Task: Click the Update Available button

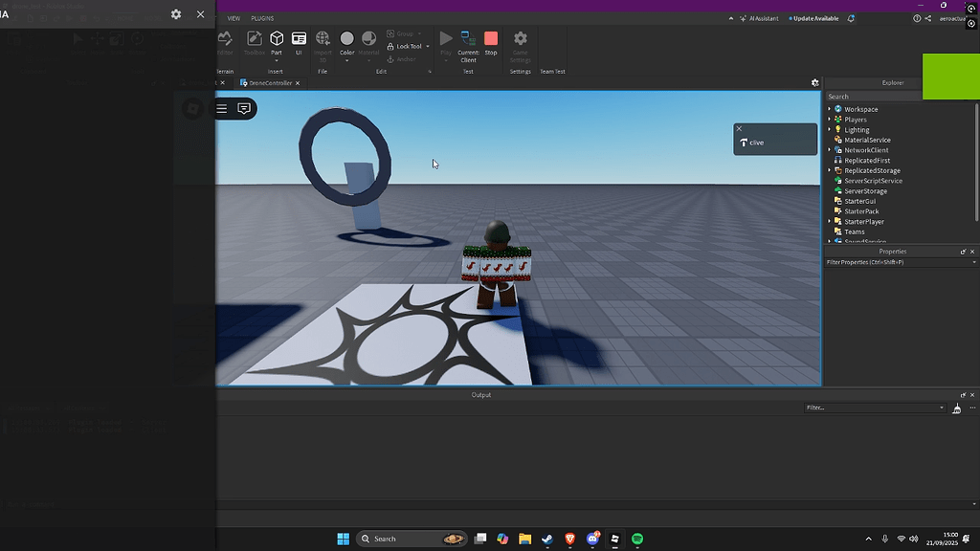Action: click(813, 17)
